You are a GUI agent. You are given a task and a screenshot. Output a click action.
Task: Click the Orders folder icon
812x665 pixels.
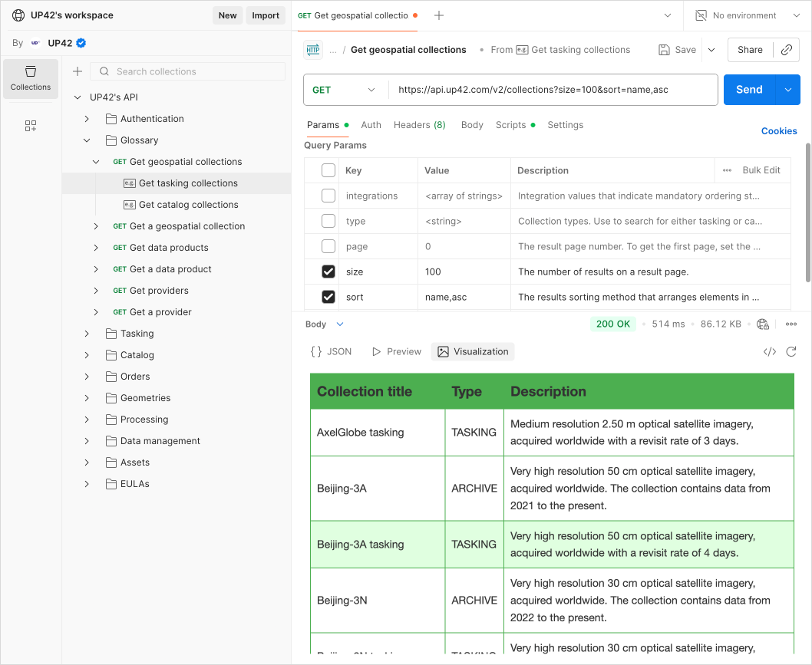[x=111, y=377]
